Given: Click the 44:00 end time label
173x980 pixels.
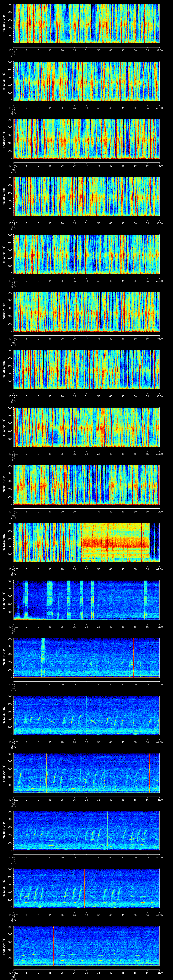Looking at the screenshot, I should [159, 742].
